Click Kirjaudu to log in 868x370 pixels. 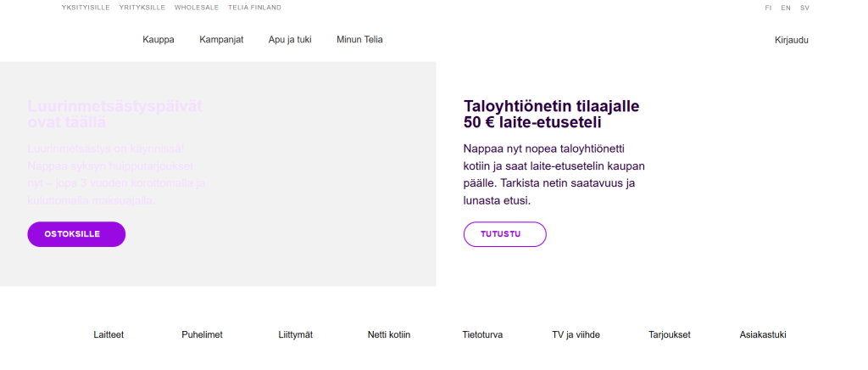(791, 40)
